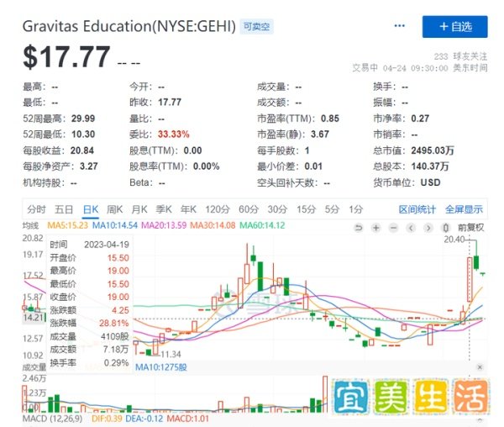This screenshot has height=427, width=504.
Task: Switch to 60分 interval chart
Action: point(249,209)
